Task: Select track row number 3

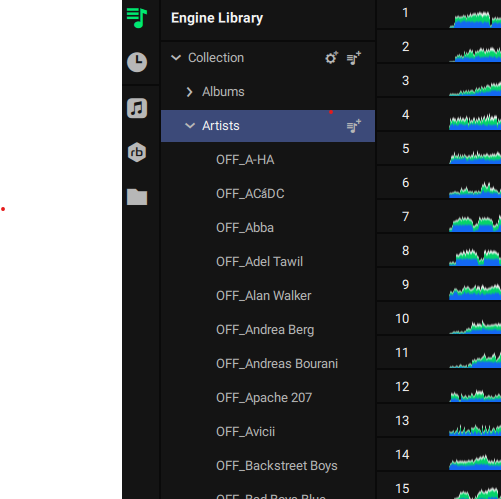Action: (x=405, y=81)
